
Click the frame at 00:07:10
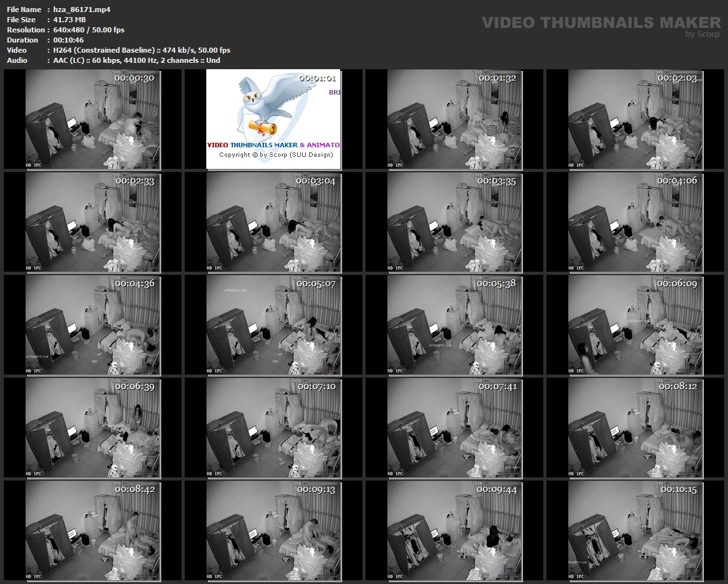click(274, 428)
